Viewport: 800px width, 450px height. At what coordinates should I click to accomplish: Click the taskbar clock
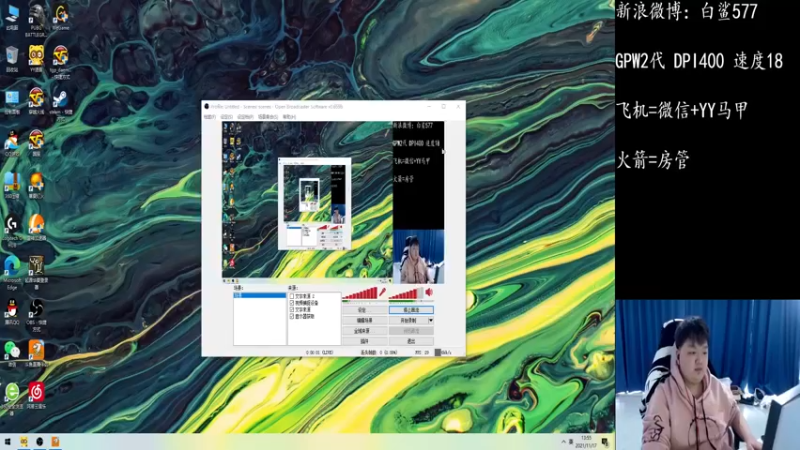coord(586,442)
